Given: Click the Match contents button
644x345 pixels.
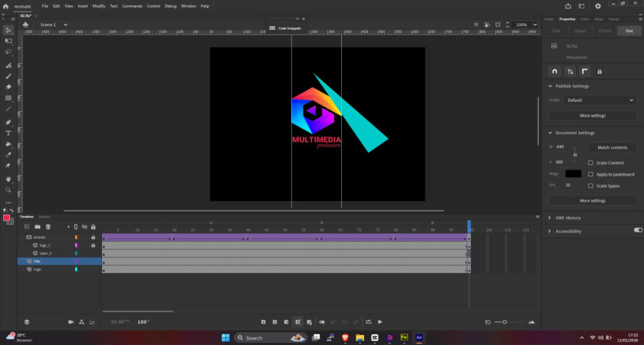Looking at the screenshot, I should [612, 147].
